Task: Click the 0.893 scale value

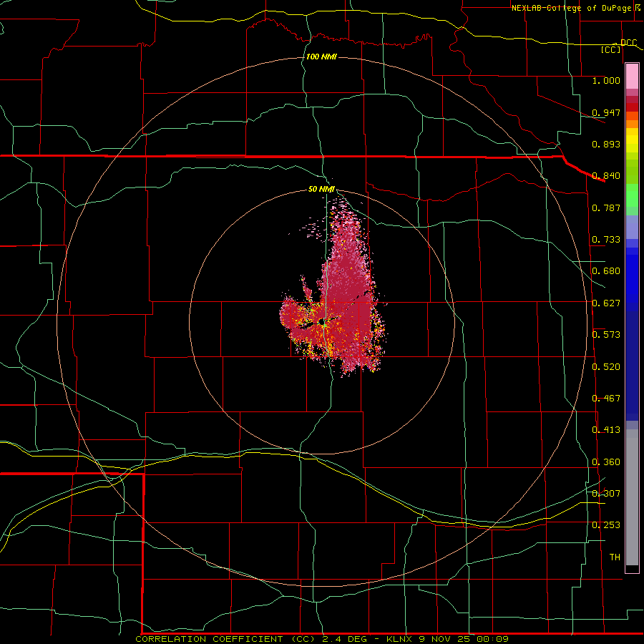Action: 606,144
